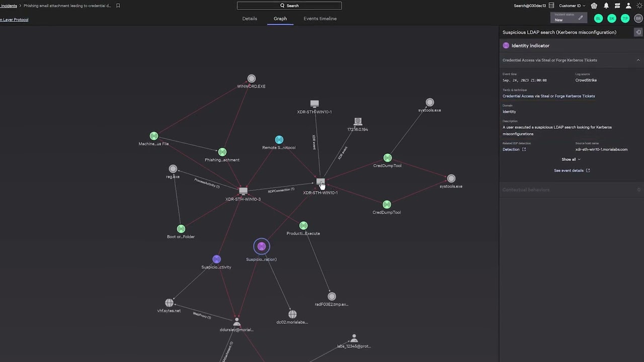Image resolution: width=644 pixels, height=362 pixels.
Task: Click the TP assignee avatar
Action: [625, 19]
